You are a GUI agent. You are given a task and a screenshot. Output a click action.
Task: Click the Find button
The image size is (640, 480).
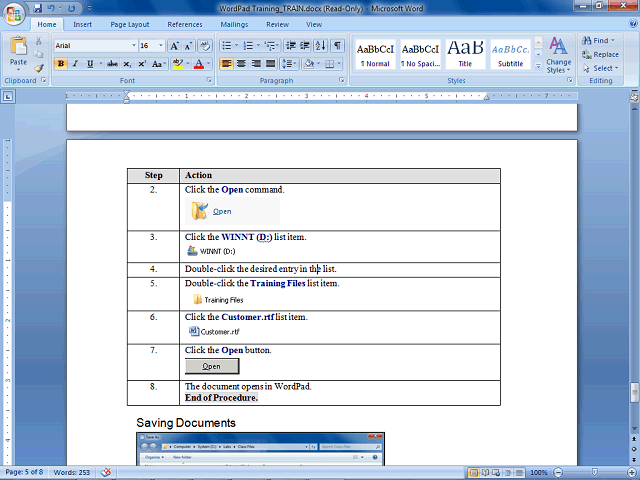[x=598, y=40]
